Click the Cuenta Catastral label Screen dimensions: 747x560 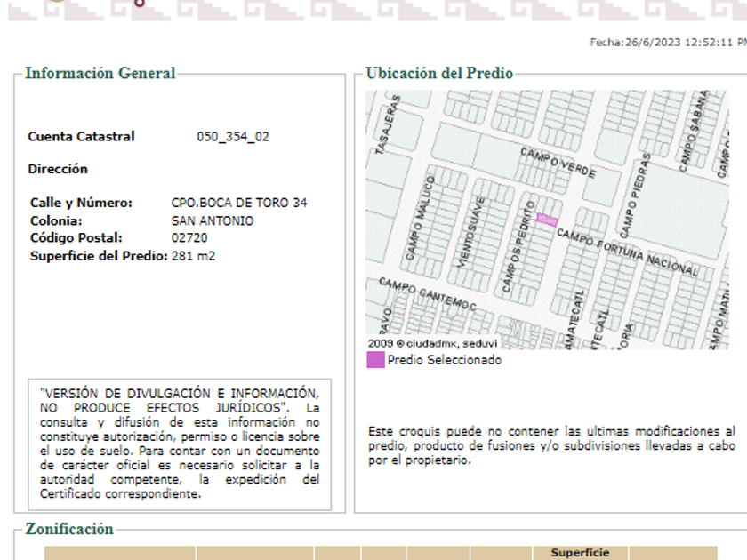pyautogui.click(x=82, y=137)
